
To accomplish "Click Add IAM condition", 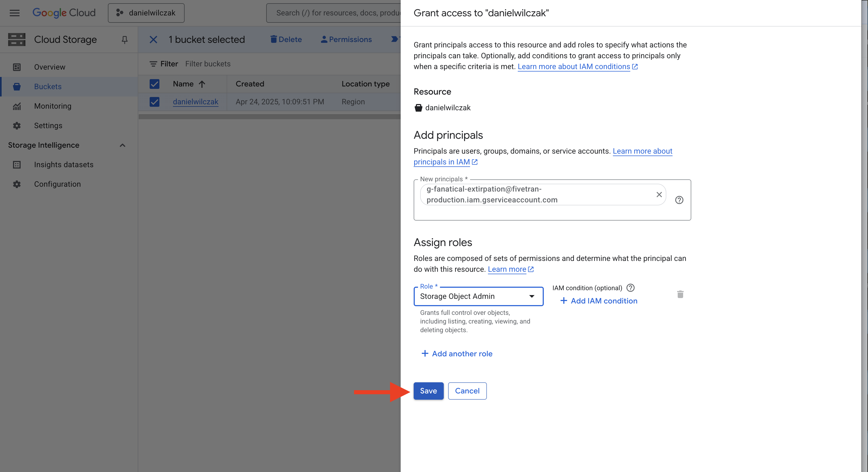I will [599, 301].
